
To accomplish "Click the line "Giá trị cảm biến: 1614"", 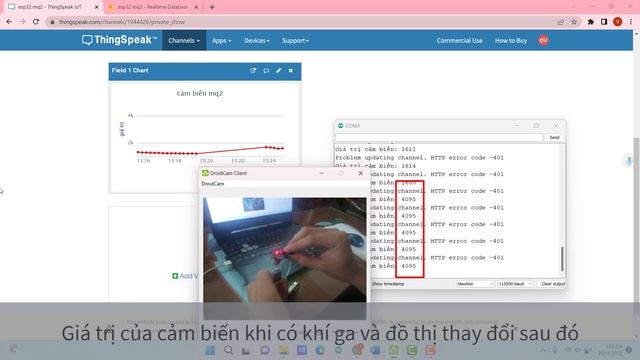I will point(376,166).
